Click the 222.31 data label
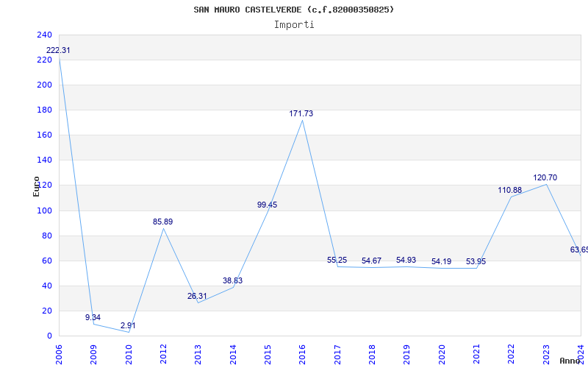This screenshot has width=588, height=368. click(58, 50)
